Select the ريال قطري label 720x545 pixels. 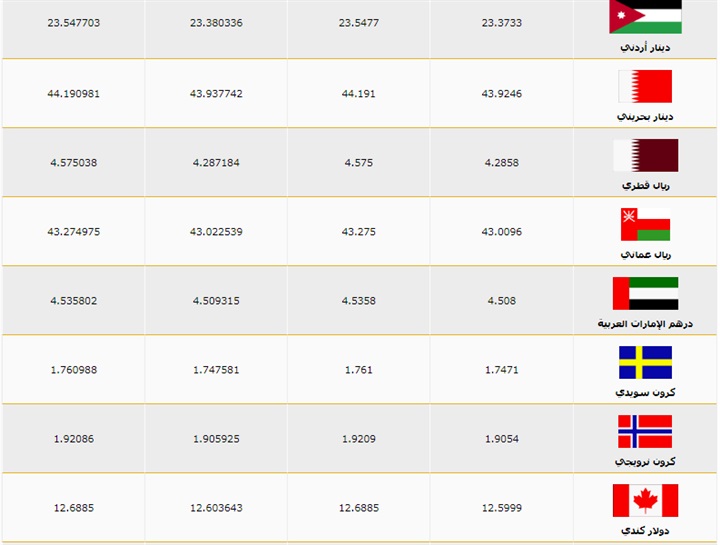[645, 185]
